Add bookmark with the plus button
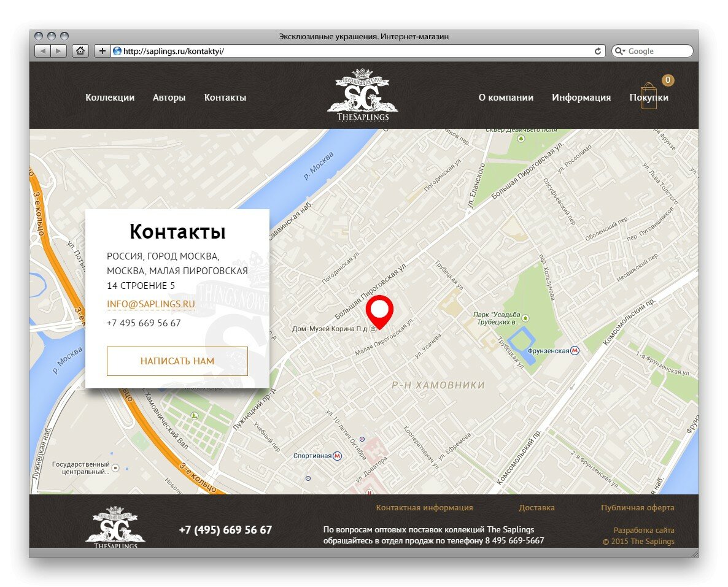Image resolution: width=728 pixels, height=587 pixels. [x=102, y=51]
